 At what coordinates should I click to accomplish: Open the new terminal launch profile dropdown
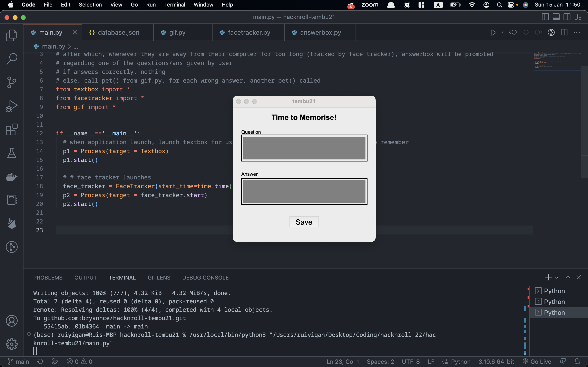coord(557,277)
